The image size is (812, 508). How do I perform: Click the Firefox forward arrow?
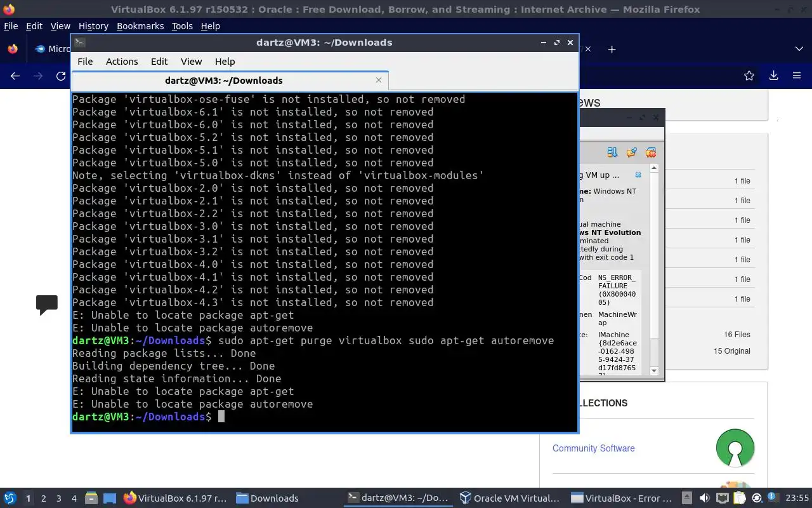tap(38, 76)
